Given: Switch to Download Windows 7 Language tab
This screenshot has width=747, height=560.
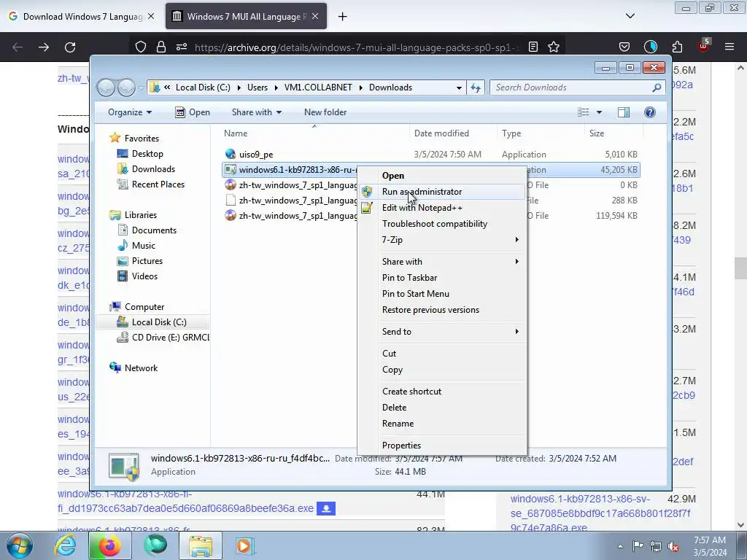Looking at the screenshot, I should tap(82, 16).
